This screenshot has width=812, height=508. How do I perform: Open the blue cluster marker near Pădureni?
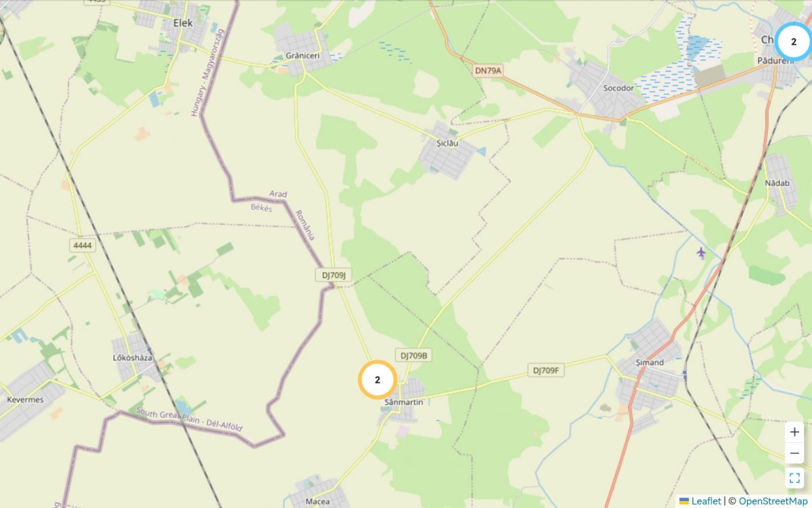click(x=794, y=41)
